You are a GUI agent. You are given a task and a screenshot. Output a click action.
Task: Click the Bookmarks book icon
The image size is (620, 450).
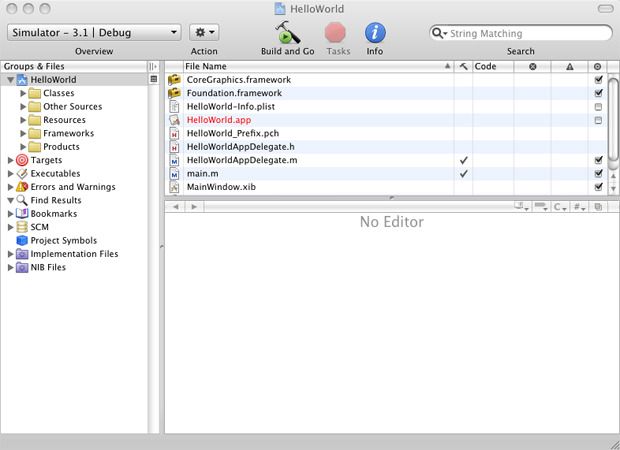22,214
